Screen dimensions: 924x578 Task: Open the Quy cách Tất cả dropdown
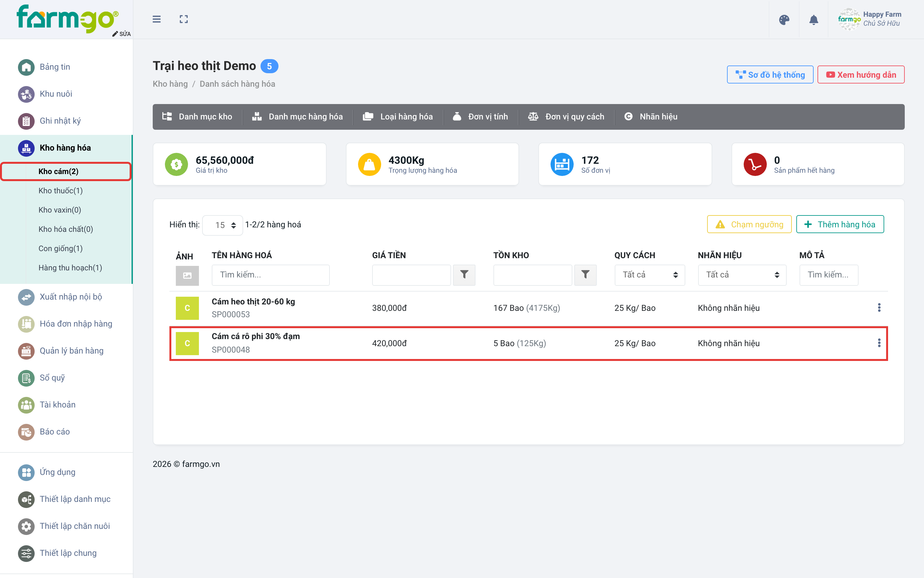click(x=649, y=275)
